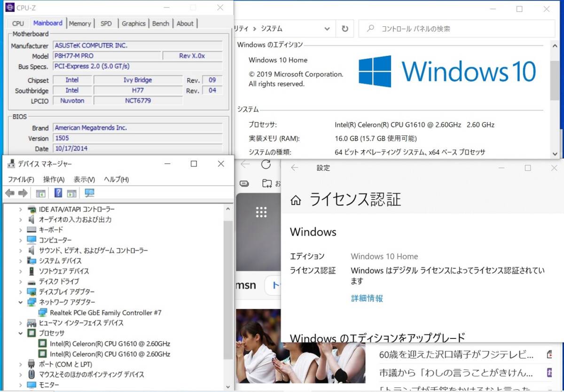
Task: Click the refresh icon beside the address bar
Action: (345, 29)
